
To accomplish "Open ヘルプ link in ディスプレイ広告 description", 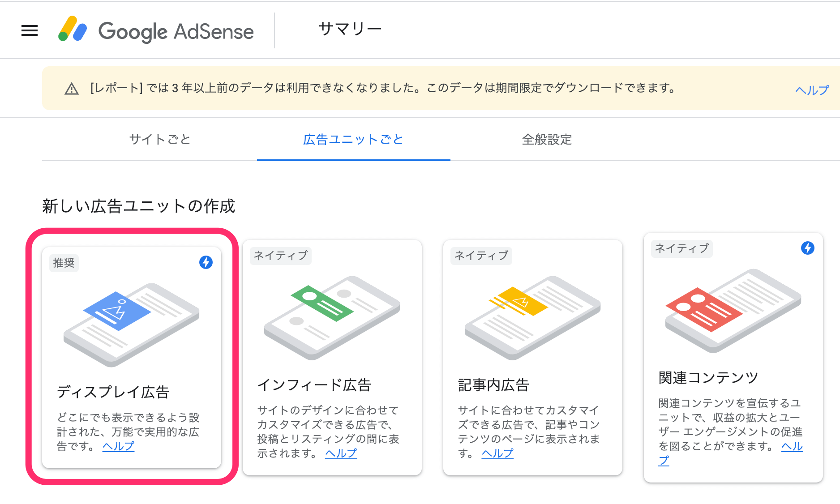I will (118, 446).
